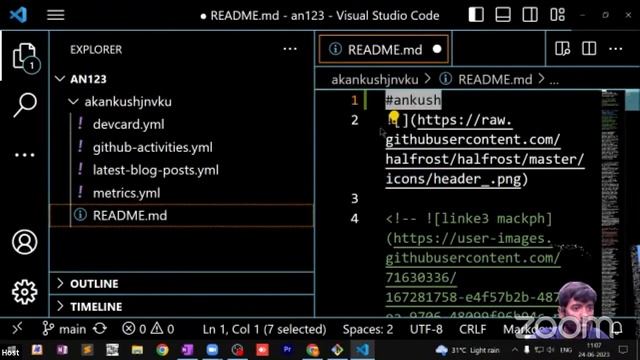Open File Explorer from the taskbar

[137, 350]
